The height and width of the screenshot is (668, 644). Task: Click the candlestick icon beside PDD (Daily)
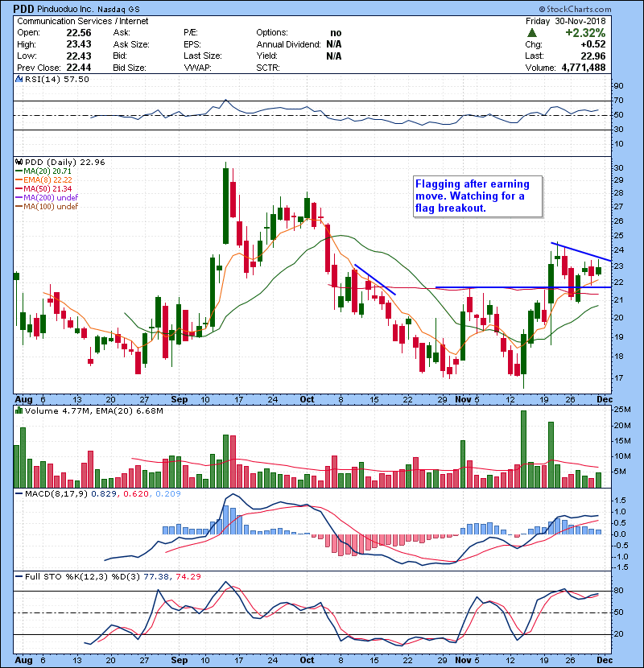tap(19, 163)
